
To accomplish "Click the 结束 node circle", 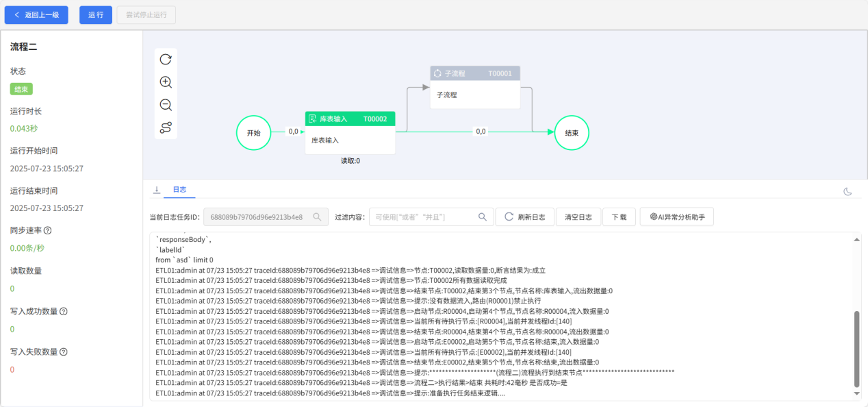I will point(572,133).
